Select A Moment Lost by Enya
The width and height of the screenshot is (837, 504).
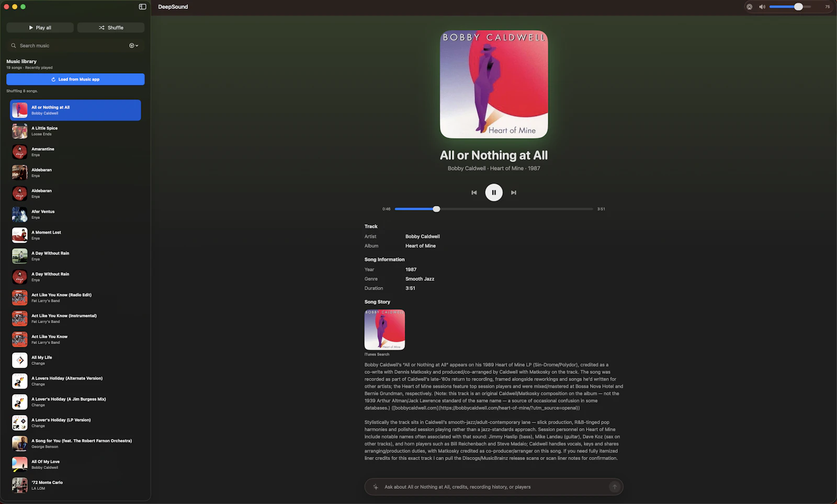(x=75, y=235)
